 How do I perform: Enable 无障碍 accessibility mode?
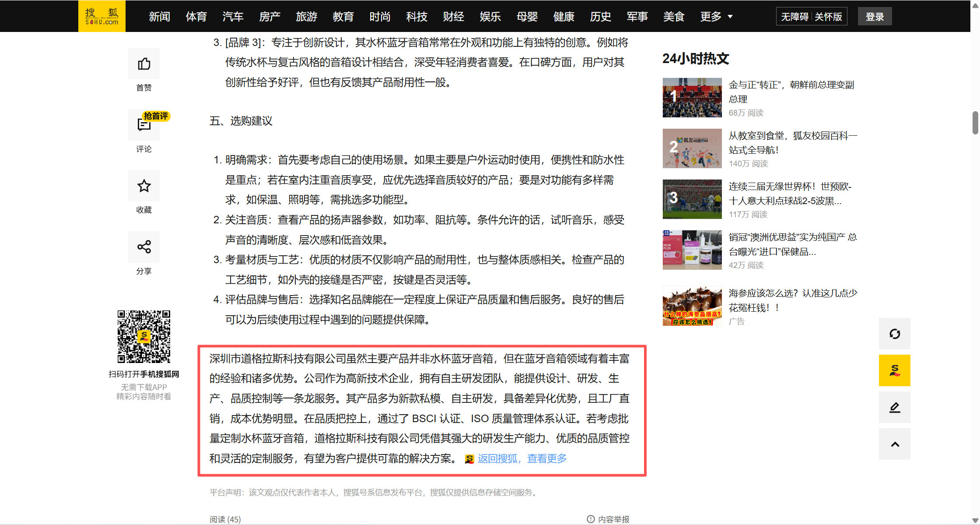794,17
